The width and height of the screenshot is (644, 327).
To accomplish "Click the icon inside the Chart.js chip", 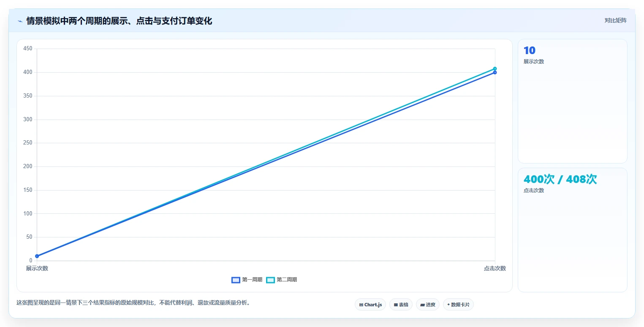I will pos(361,305).
